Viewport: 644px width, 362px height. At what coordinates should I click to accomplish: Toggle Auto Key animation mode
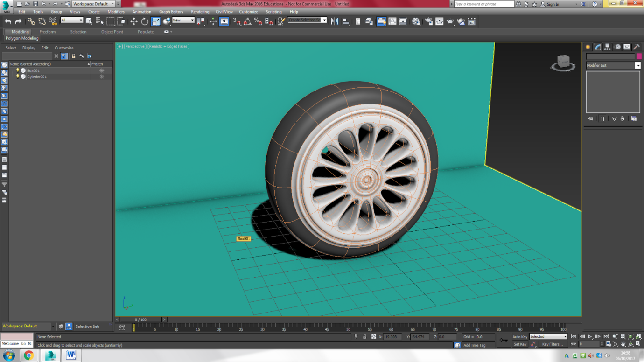coord(520,337)
